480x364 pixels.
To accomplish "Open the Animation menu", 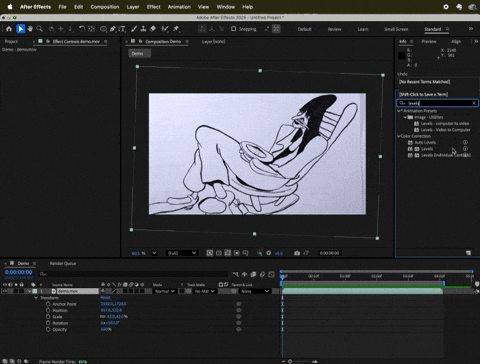I will click(179, 7).
